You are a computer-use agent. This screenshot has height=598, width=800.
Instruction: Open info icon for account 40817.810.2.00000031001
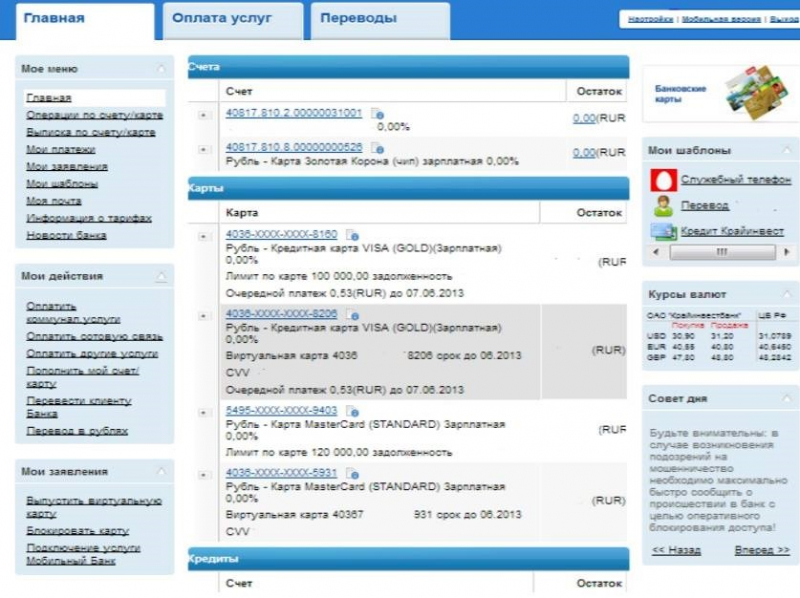tap(377, 114)
